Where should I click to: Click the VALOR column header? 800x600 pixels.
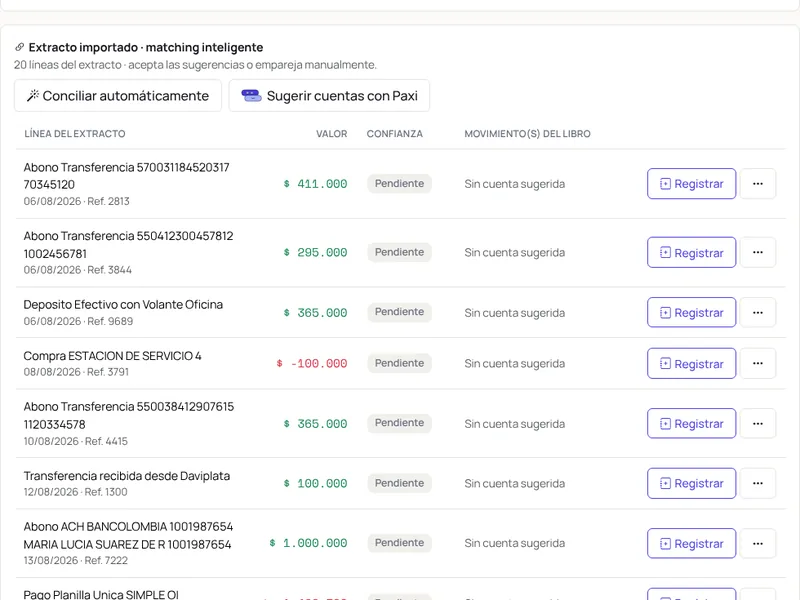click(x=332, y=134)
